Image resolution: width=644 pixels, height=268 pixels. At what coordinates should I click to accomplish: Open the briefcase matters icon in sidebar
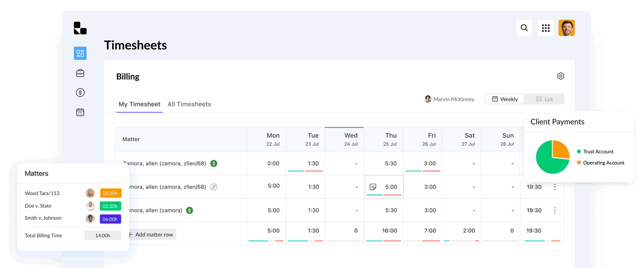click(x=80, y=73)
